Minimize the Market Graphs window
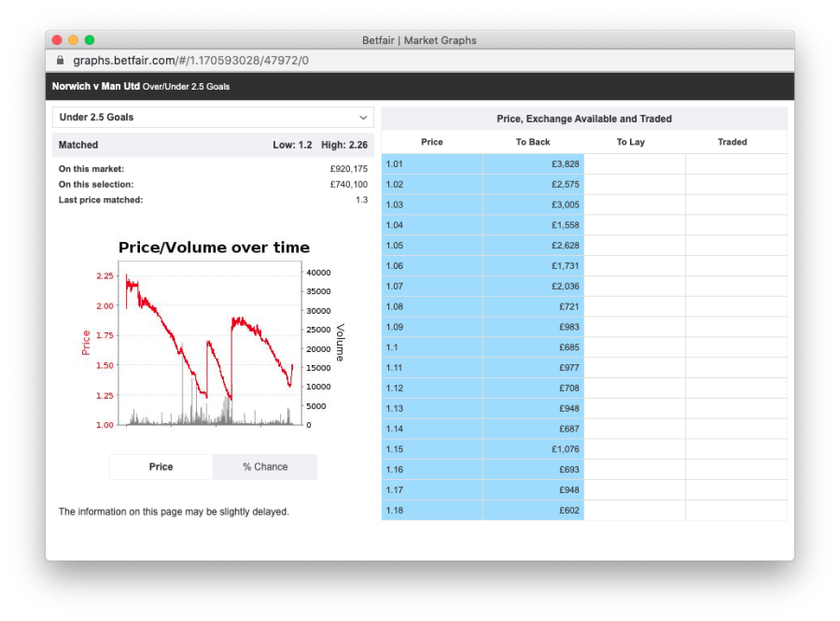 [74, 39]
